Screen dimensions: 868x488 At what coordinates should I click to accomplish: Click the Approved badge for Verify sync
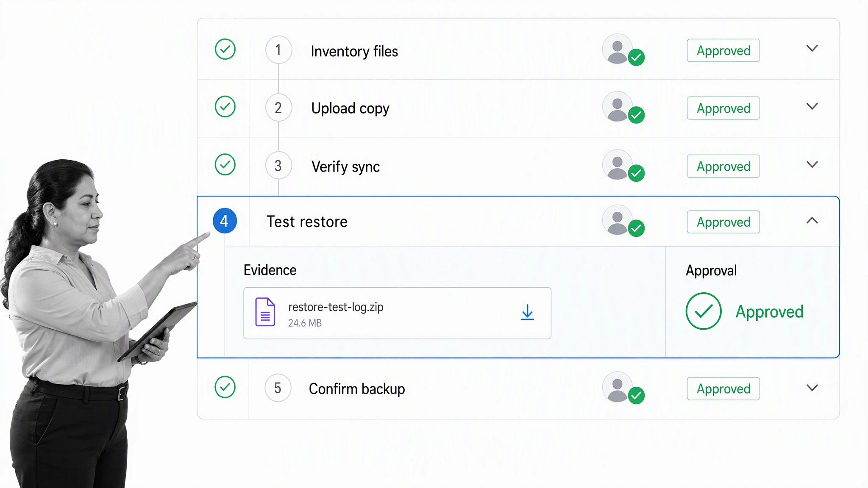point(723,166)
